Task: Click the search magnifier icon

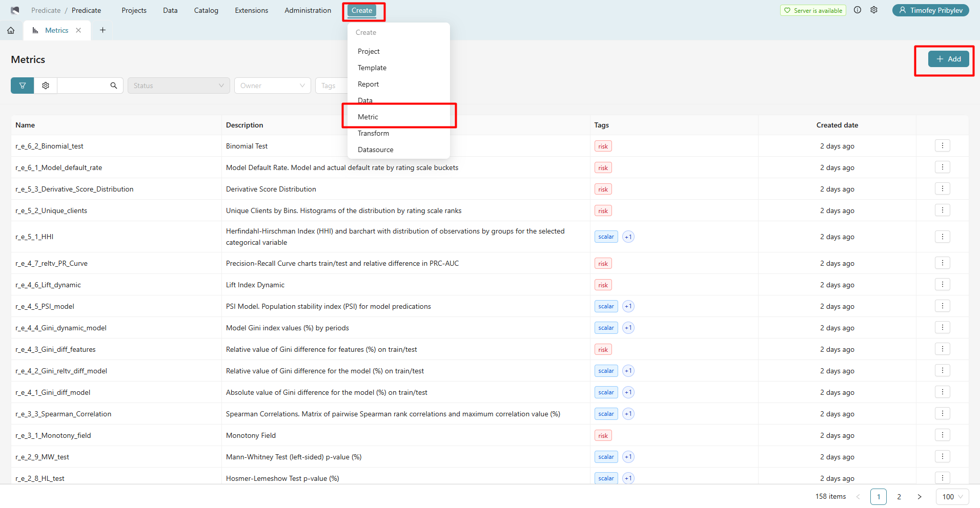Action: point(114,86)
